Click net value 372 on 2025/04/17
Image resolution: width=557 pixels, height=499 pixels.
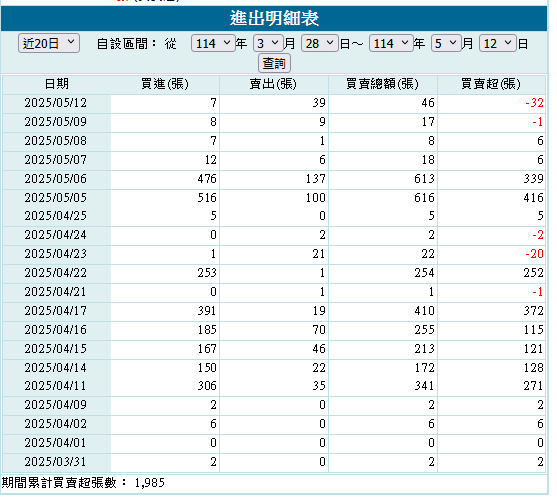(534, 311)
